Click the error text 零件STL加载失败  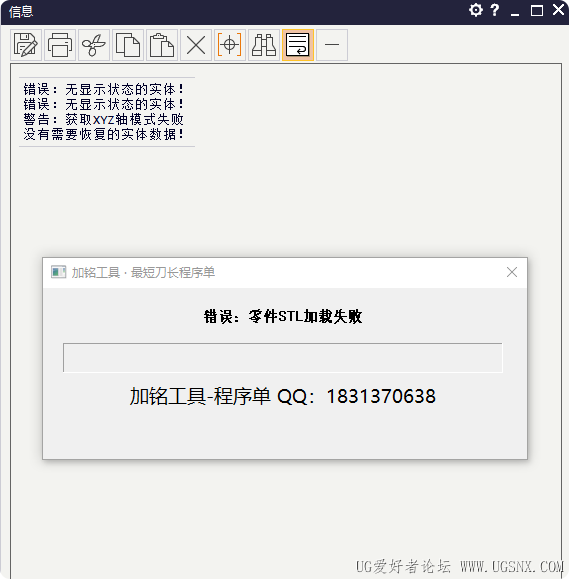pos(305,316)
